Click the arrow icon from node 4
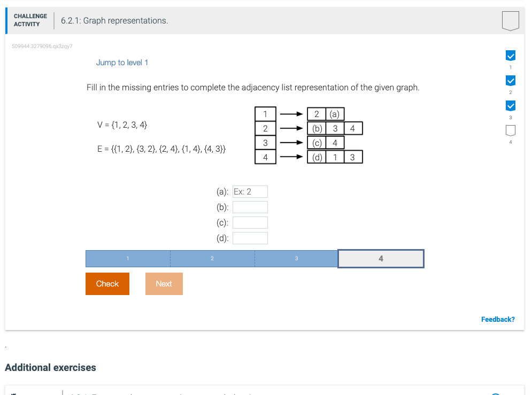 290,157
